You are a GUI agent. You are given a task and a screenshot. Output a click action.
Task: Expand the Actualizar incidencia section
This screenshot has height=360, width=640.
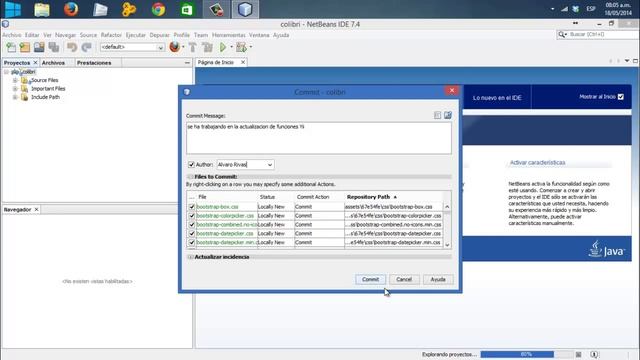click(190, 257)
